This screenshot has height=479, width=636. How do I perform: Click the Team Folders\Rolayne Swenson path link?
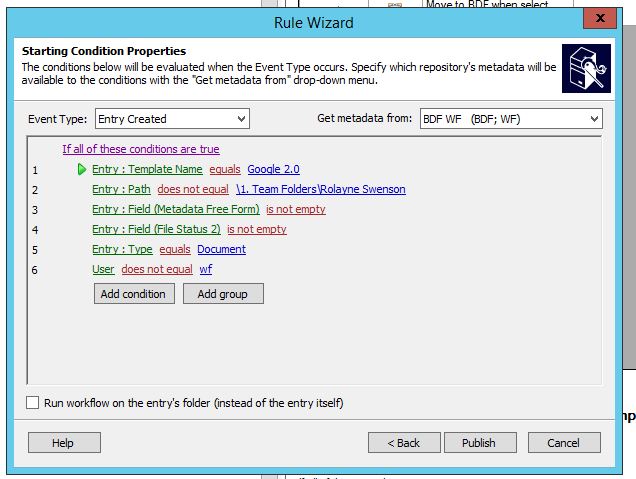321,189
